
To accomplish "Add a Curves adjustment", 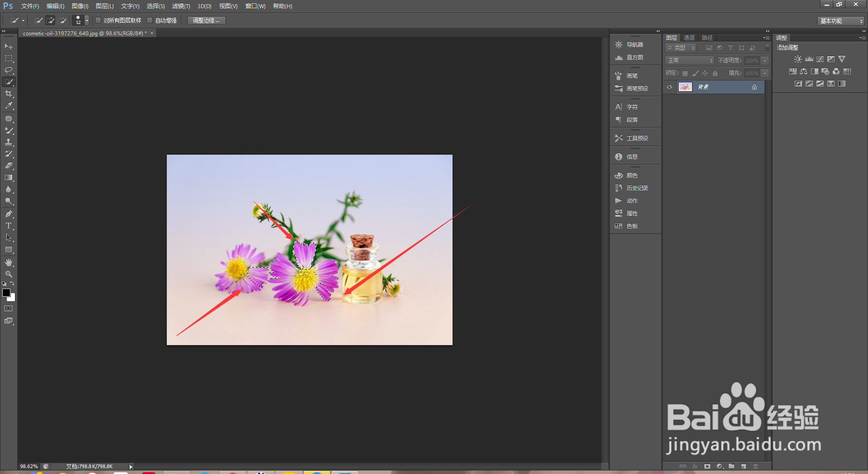I will pyautogui.click(x=820, y=59).
